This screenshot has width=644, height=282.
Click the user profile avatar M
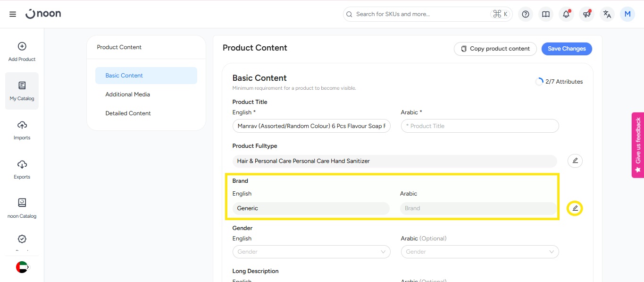[x=627, y=14]
